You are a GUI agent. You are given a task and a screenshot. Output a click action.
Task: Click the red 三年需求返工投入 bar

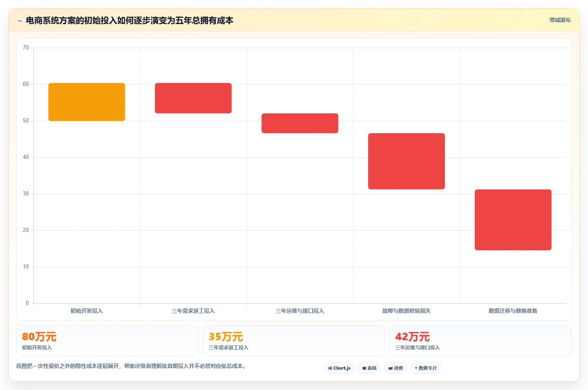pos(193,98)
